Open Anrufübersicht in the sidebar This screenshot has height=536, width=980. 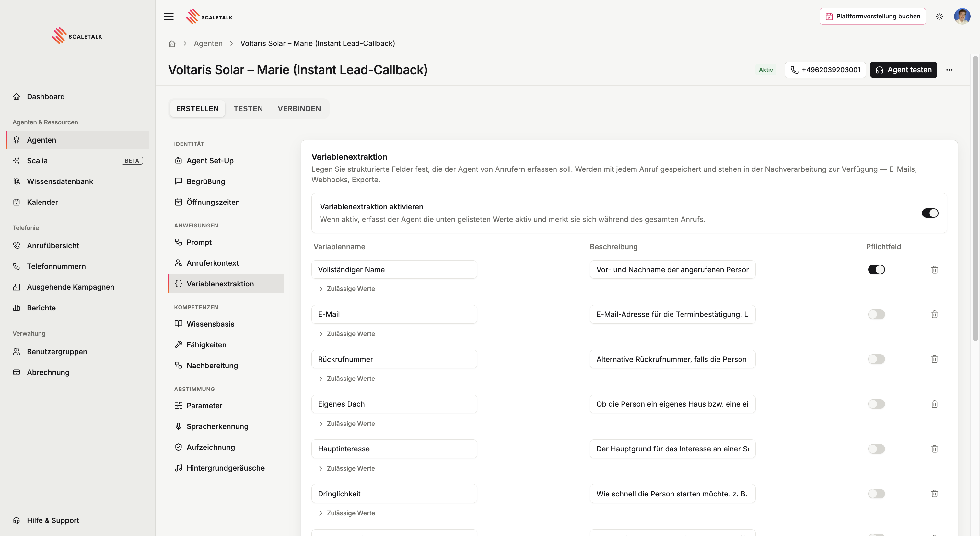(x=77, y=246)
